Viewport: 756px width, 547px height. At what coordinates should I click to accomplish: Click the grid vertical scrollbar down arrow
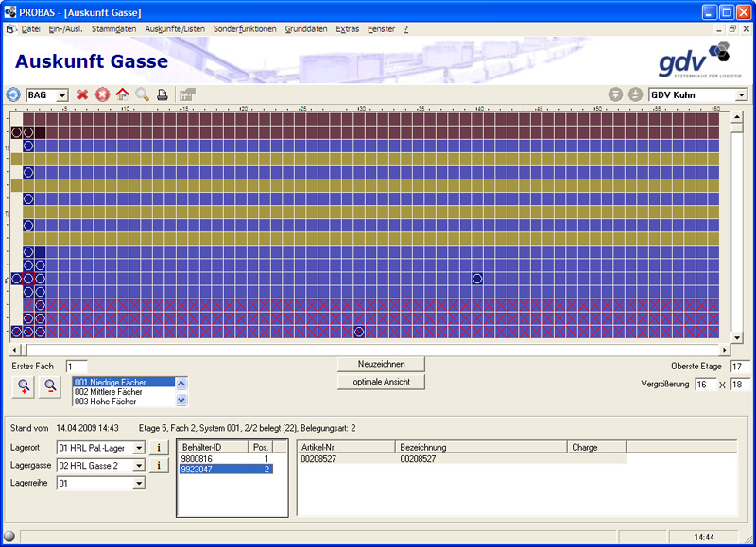click(736, 337)
